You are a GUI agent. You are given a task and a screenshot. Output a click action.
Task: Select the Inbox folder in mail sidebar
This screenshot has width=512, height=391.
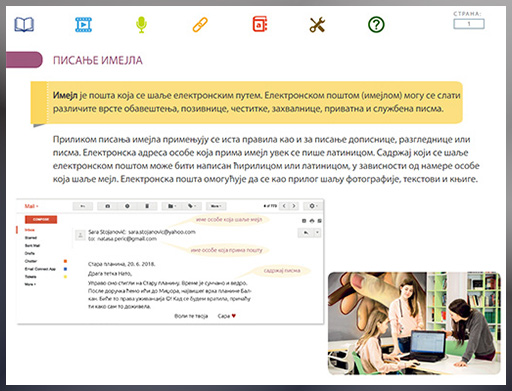[x=30, y=230]
